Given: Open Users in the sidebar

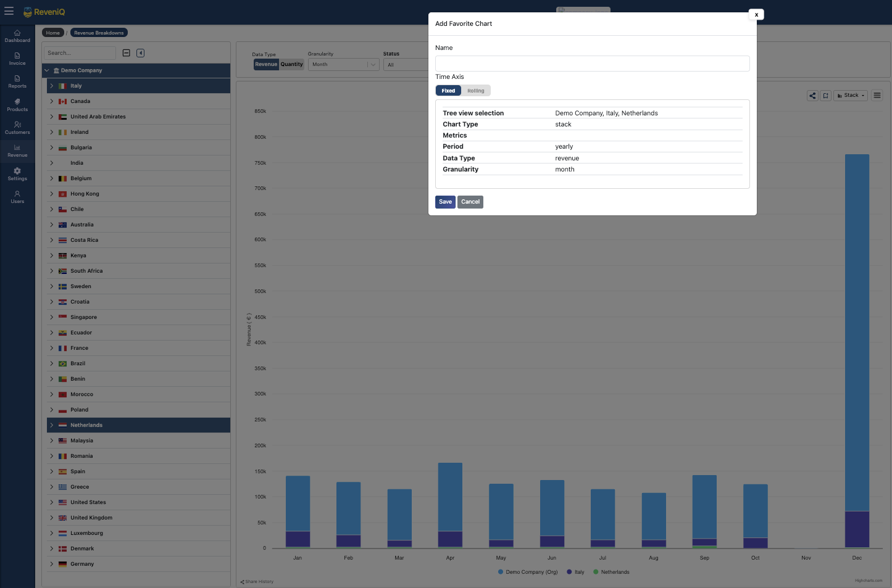Looking at the screenshot, I should tap(17, 197).
